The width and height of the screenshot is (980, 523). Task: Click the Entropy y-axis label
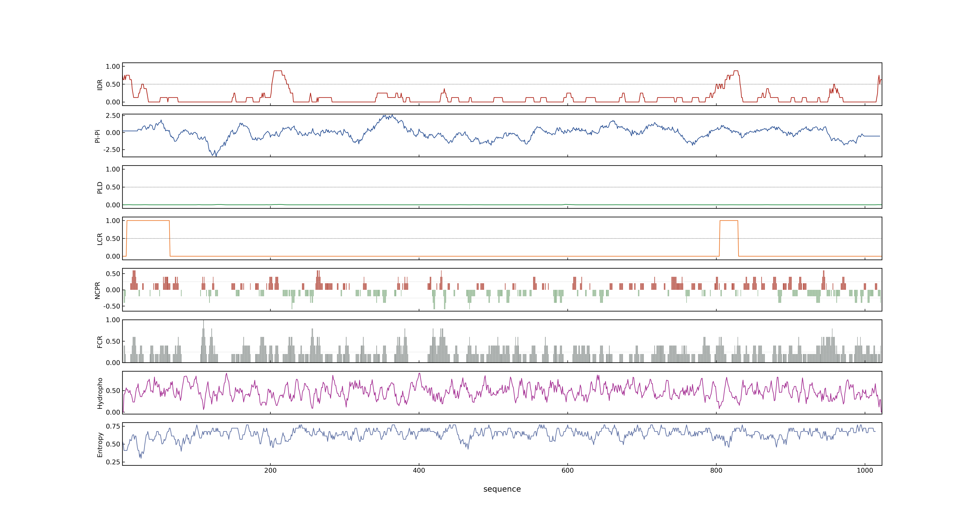point(100,444)
